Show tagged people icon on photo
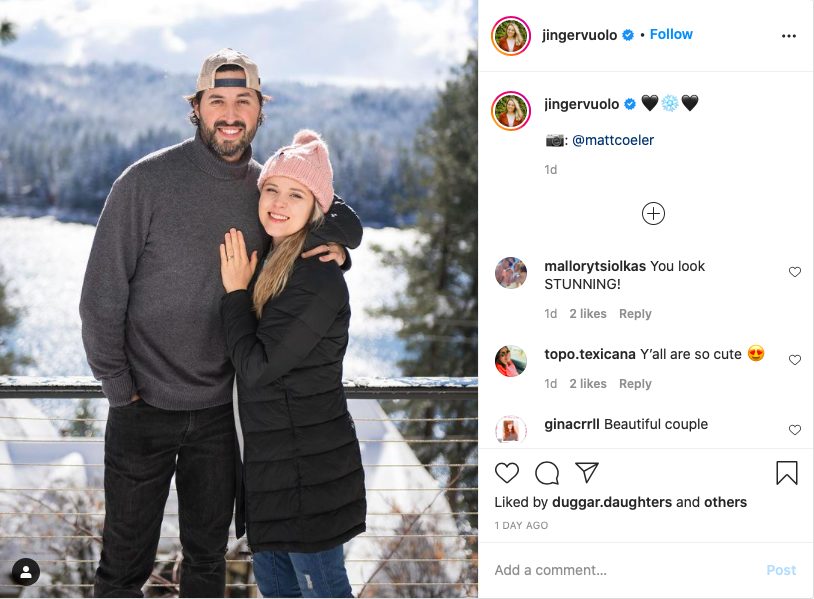 [25, 572]
